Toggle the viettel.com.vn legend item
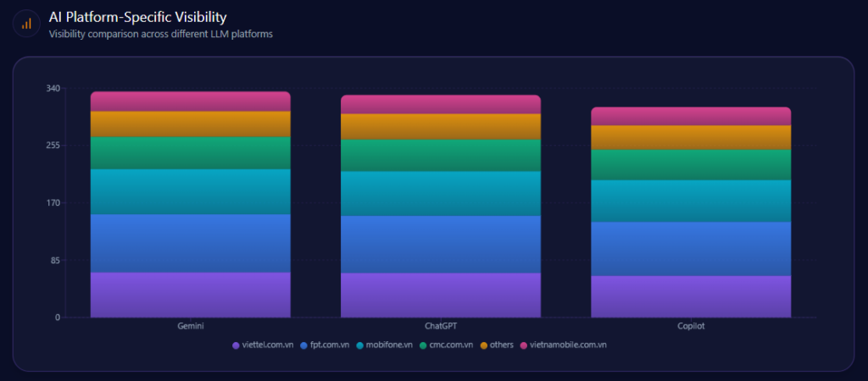This screenshot has width=868, height=381. 264,345
